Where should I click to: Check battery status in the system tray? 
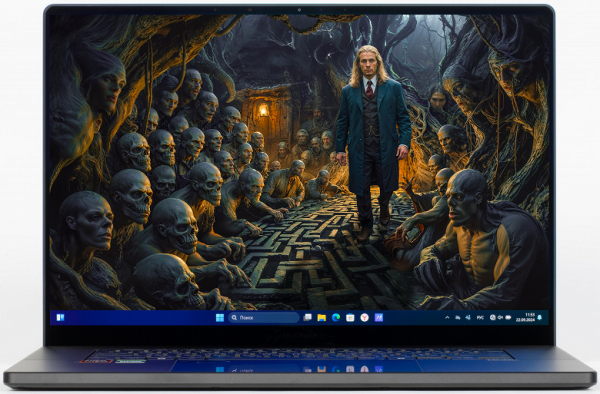pyautogui.click(x=508, y=317)
